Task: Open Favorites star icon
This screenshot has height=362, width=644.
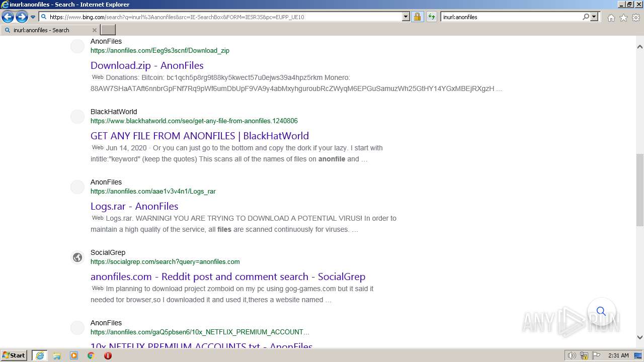Action: pyautogui.click(x=623, y=18)
